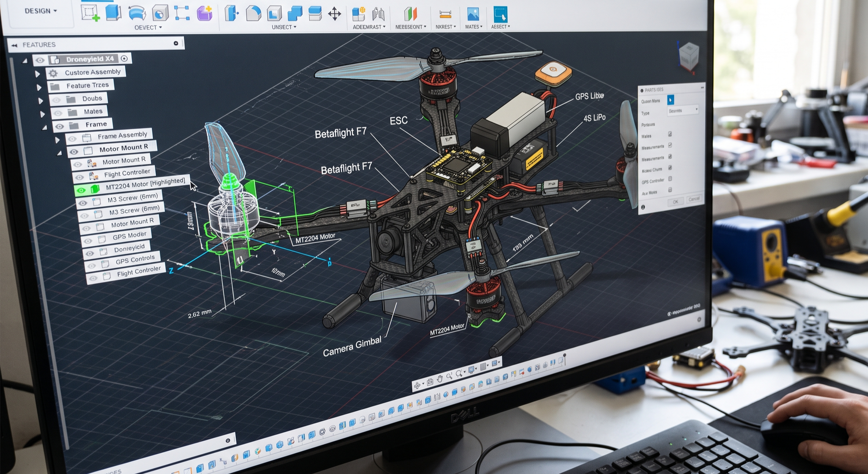Select the Hole tool icon
This screenshot has width=868, height=474.
160,13
